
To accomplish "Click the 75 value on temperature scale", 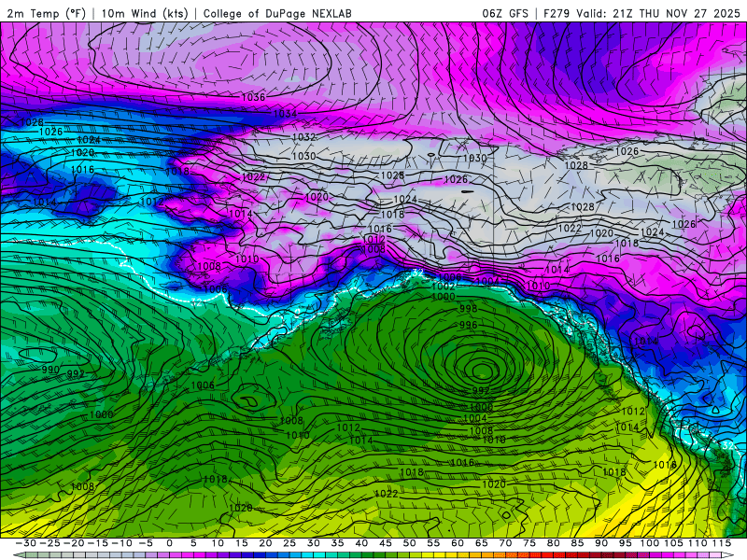I will pyautogui.click(x=529, y=543).
